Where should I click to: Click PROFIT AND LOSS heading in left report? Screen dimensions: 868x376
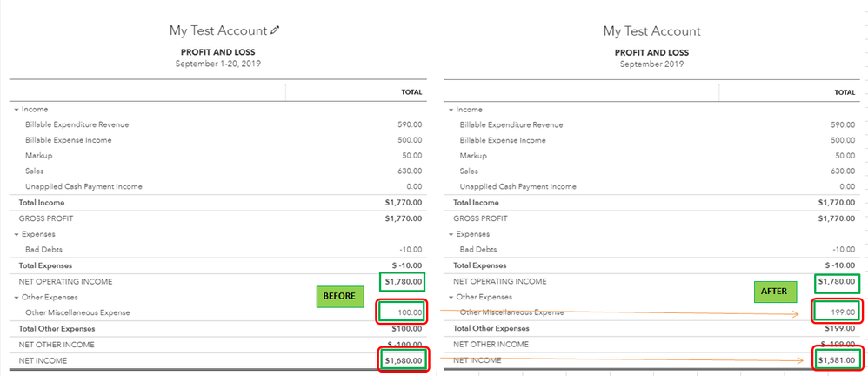(218, 52)
